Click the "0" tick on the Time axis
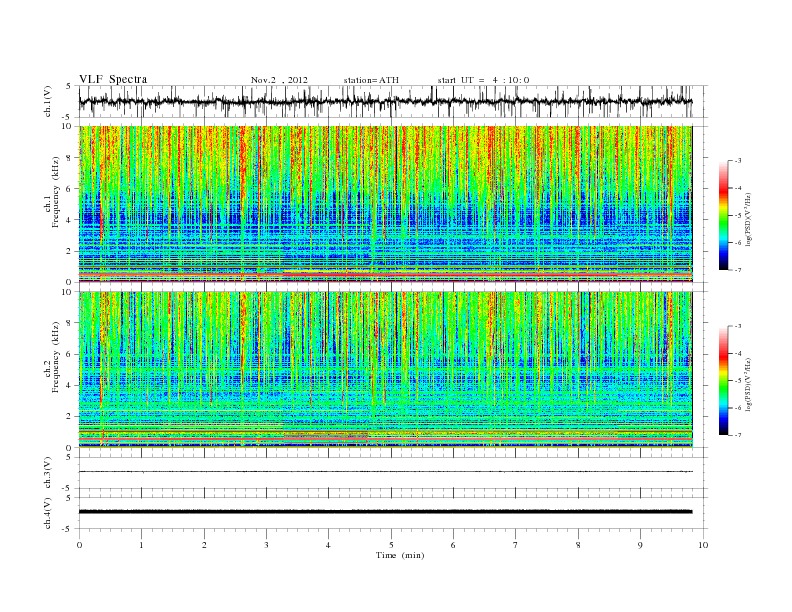Image resolution: width=792 pixels, height=612 pixels. pyautogui.click(x=79, y=545)
